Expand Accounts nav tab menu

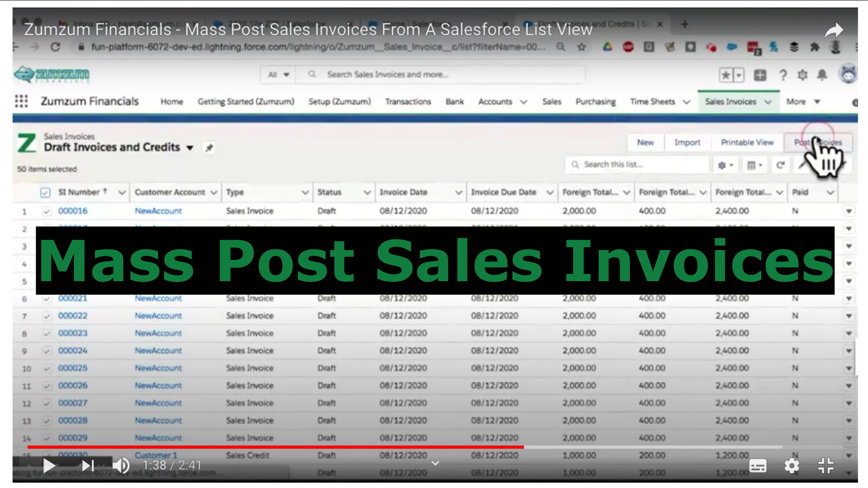click(524, 102)
